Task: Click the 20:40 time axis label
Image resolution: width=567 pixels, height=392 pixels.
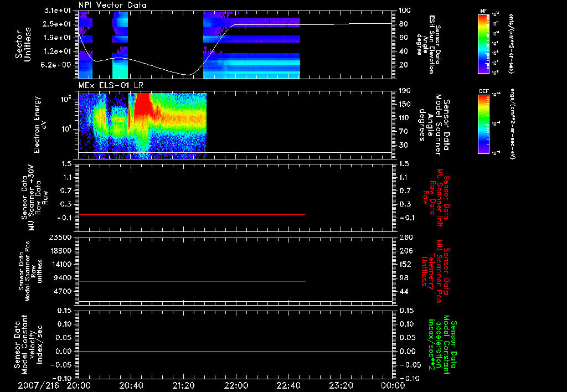Action: pos(131,386)
